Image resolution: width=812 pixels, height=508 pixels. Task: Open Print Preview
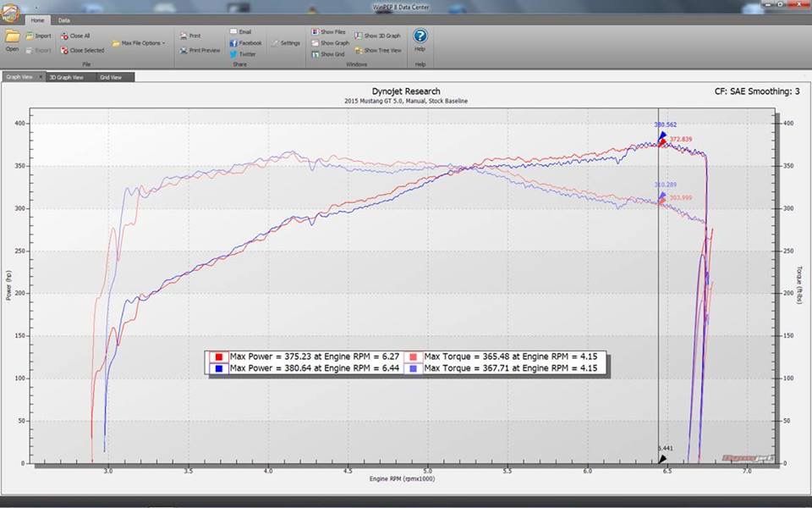(200, 50)
